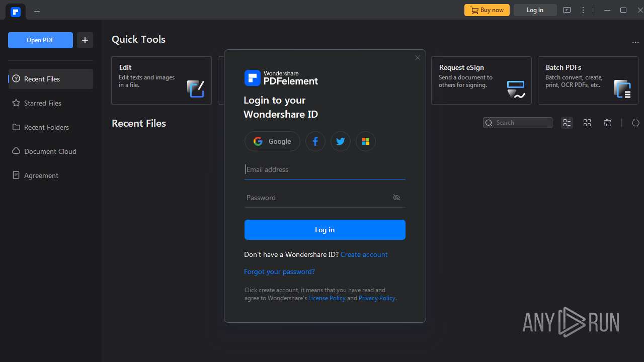The image size is (644, 362).
Task: Click the Batch PDFs stacked pages icon
Action: click(622, 89)
